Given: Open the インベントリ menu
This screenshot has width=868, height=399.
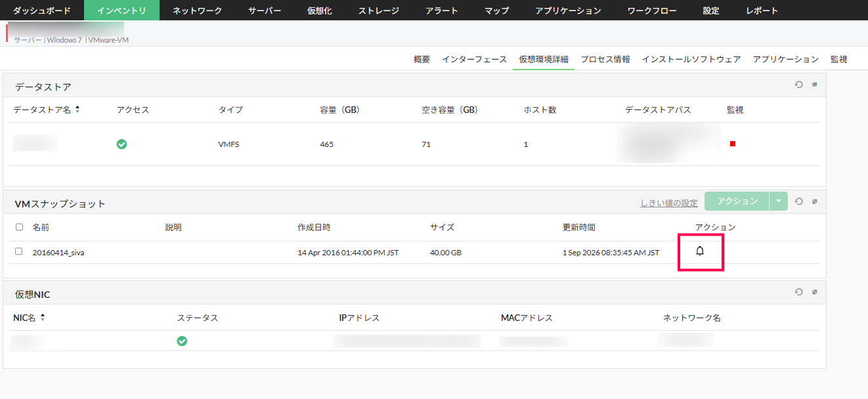Looking at the screenshot, I should point(121,10).
